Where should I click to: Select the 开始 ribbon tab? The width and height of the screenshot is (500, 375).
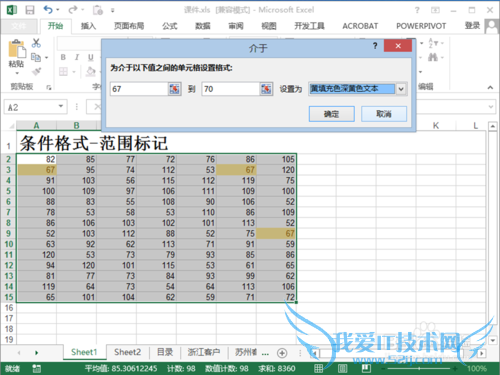click(x=55, y=26)
